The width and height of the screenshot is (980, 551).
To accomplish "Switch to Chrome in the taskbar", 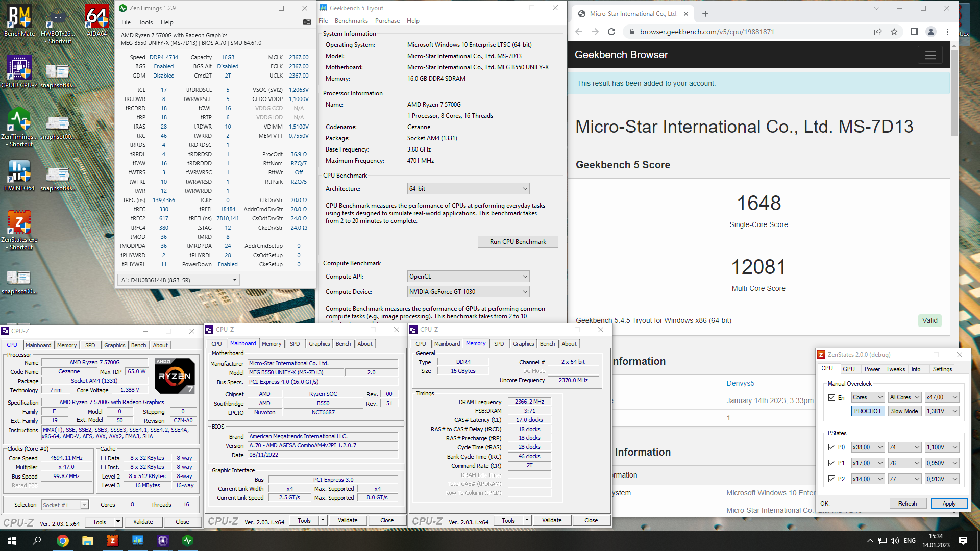I will point(62,541).
